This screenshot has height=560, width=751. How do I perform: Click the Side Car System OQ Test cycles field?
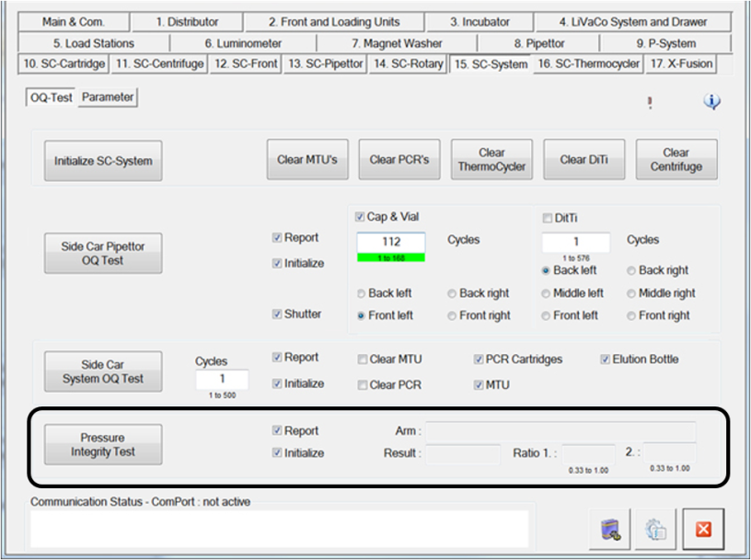pyautogui.click(x=222, y=379)
